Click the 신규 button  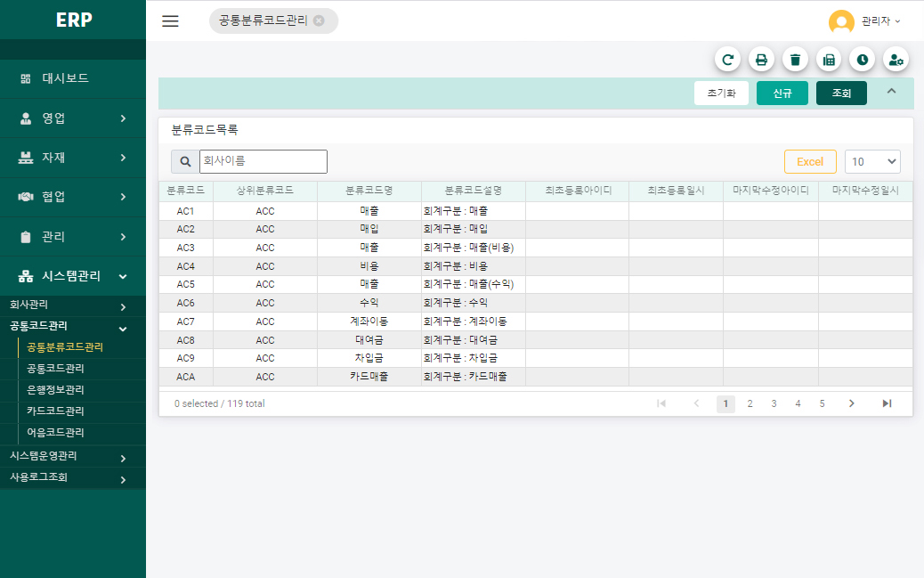pos(782,93)
